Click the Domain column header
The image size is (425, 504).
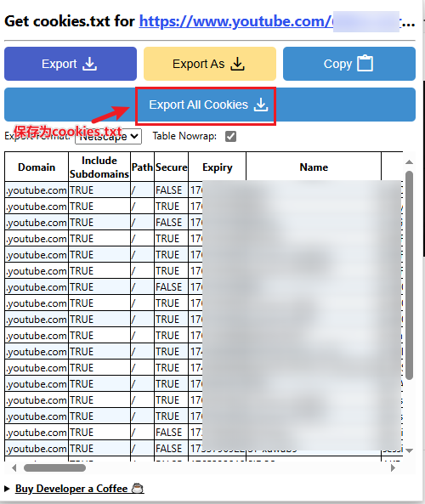pos(37,167)
